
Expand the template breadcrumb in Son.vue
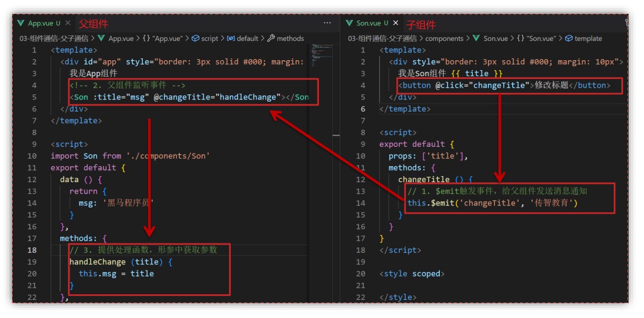pos(588,39)
